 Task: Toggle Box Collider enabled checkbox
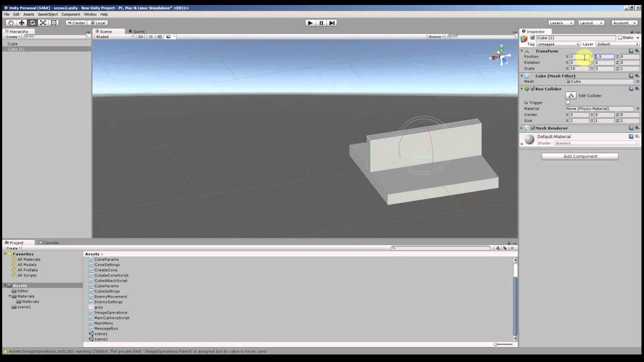click(532, 89)
